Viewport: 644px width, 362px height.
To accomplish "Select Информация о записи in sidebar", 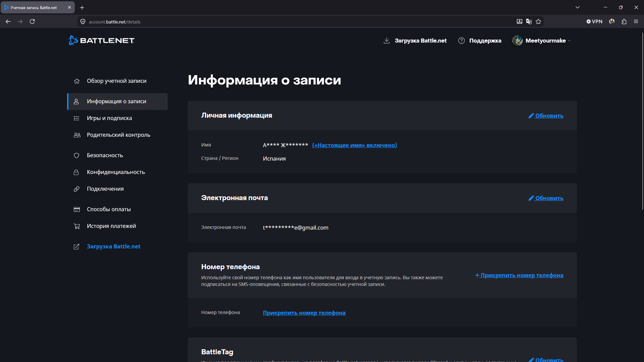I will click(x=117, y=102).
